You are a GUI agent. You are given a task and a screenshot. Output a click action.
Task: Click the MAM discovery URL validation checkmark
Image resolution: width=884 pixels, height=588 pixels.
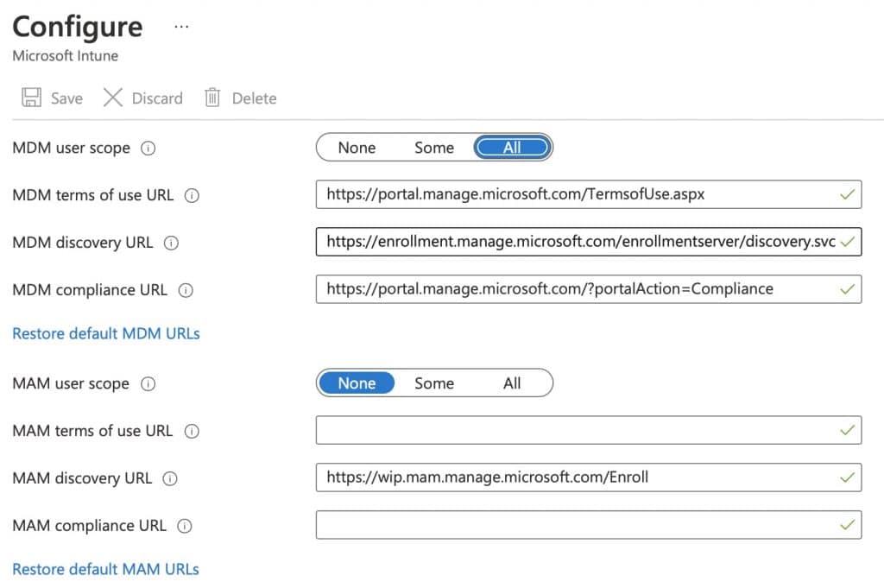848,478
